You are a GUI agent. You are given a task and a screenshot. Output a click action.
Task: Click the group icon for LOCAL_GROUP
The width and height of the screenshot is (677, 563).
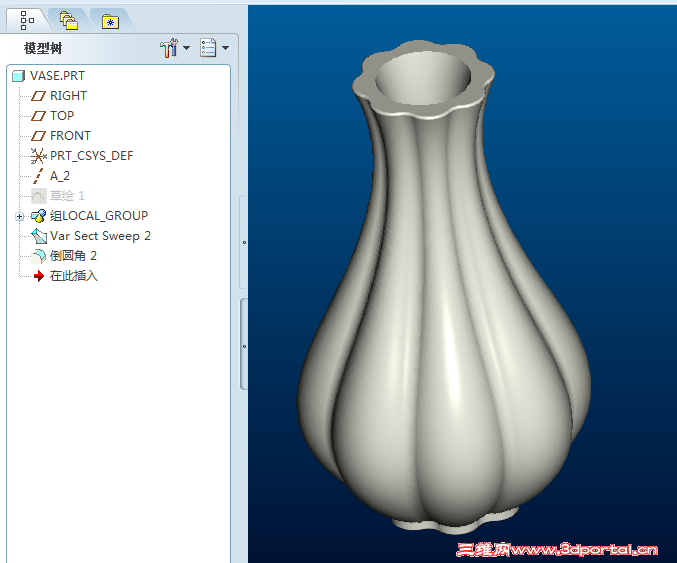coord(38,216)
